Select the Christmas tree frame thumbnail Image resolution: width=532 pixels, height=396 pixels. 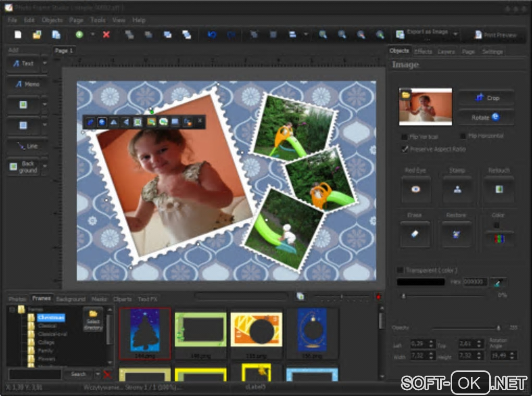tap(145, 333)
